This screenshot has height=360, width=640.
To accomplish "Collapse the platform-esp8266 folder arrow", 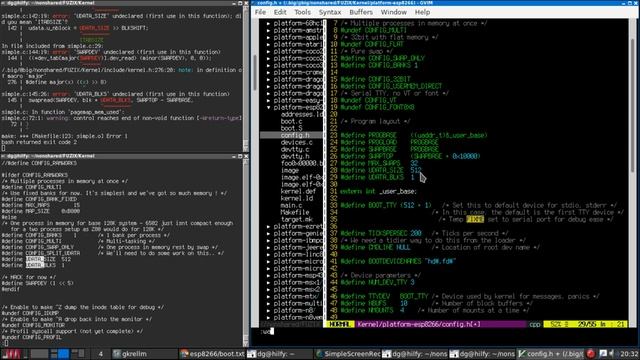I will pyautogui.click(x=268, y=108).
